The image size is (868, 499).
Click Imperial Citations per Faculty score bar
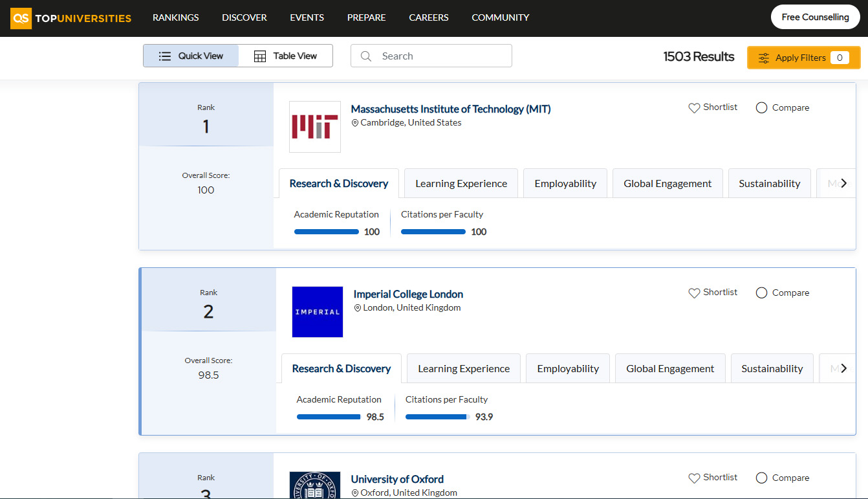(x=438, y=417)
